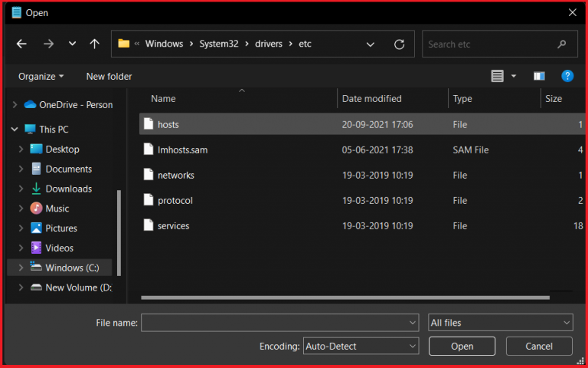This screenshot has height=368, width=588.
Task: Expand the Desktop node
Action: coord(21,149)
